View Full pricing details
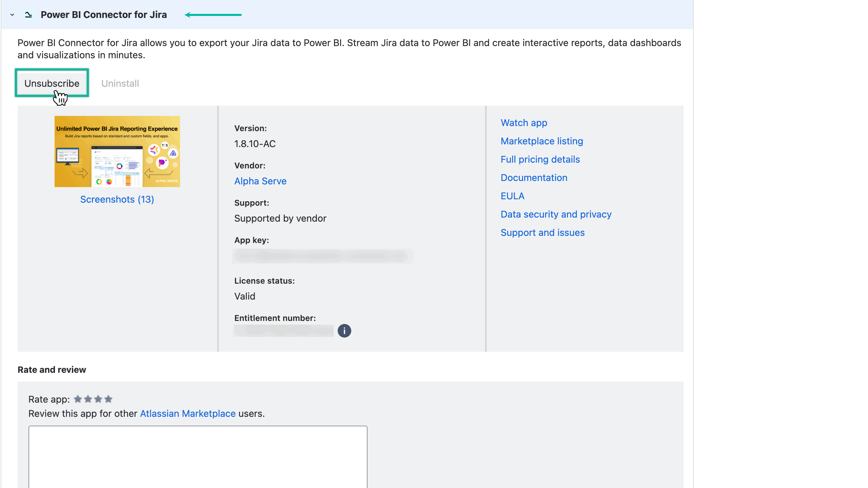This screenshot has height=488, width=868. 540,159
